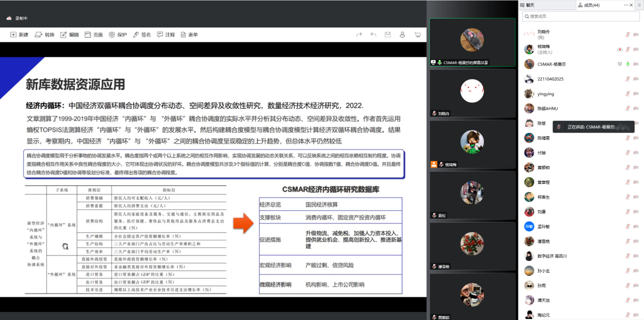
Task: Open the hamburger menu at panel top-right
Action: pos(639,5)
